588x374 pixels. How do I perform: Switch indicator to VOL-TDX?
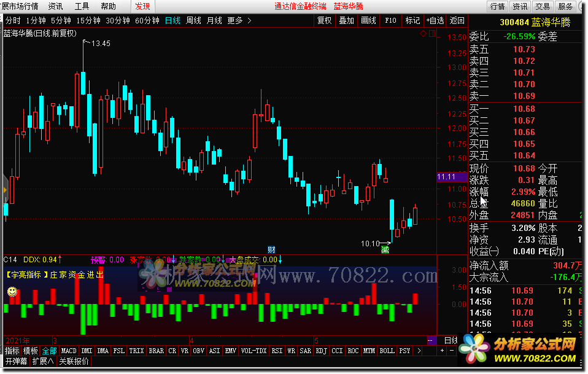click(253, 351)
